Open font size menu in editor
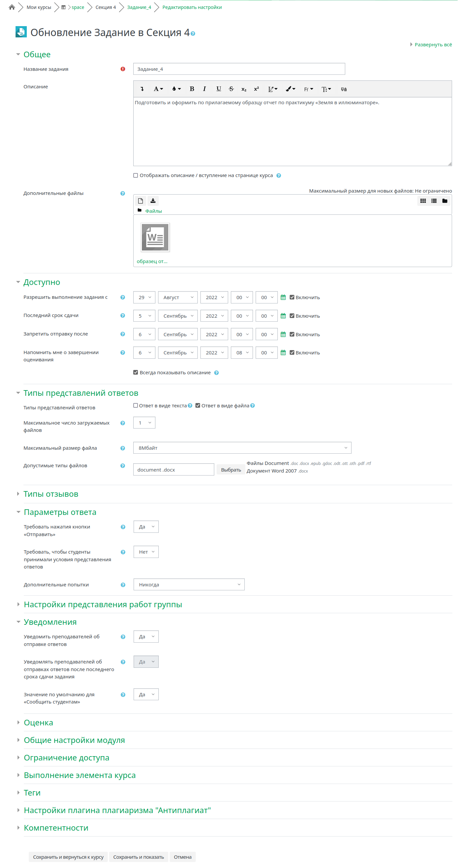 coord(326,89)
